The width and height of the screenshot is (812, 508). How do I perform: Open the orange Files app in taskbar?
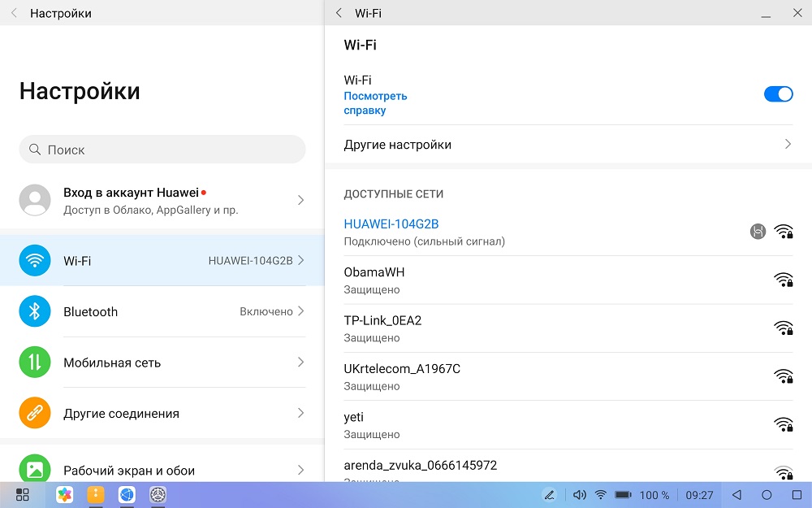pos(95,494)
